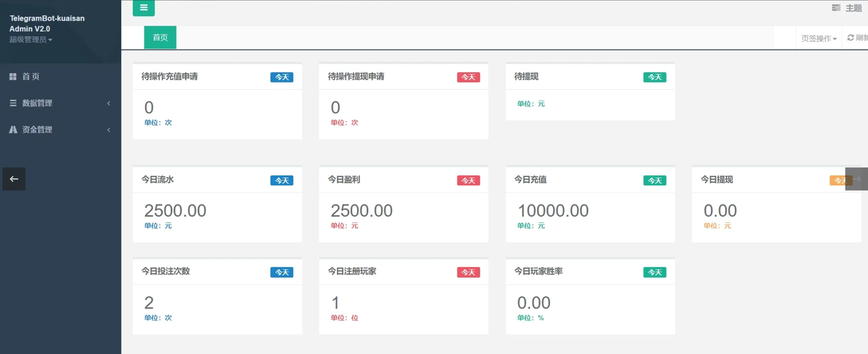Expand 数据管理 sidebar menu chevron

109,103
